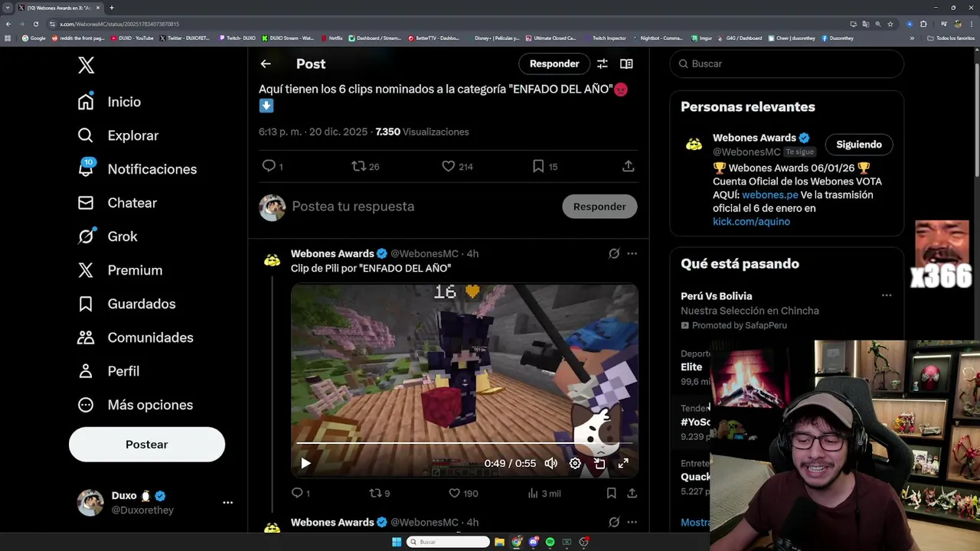This screenshot has width=980, height=551.
Task: Go to Inicio in the sidebar
Action: [109, 102]
